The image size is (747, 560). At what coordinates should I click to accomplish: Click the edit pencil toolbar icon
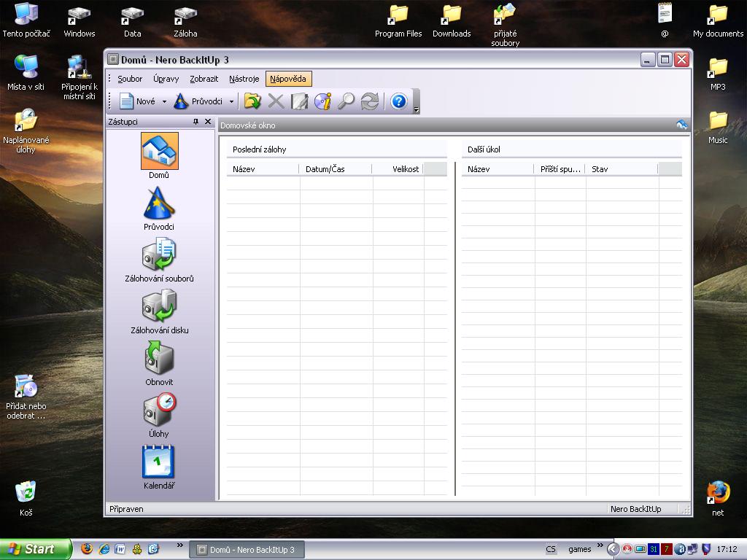coord(299,101)
